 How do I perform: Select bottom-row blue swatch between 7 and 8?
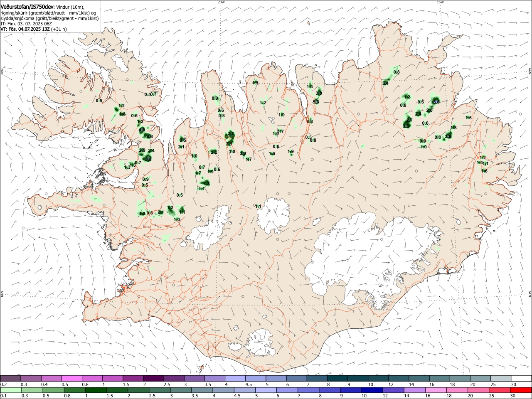click(308, 390)
